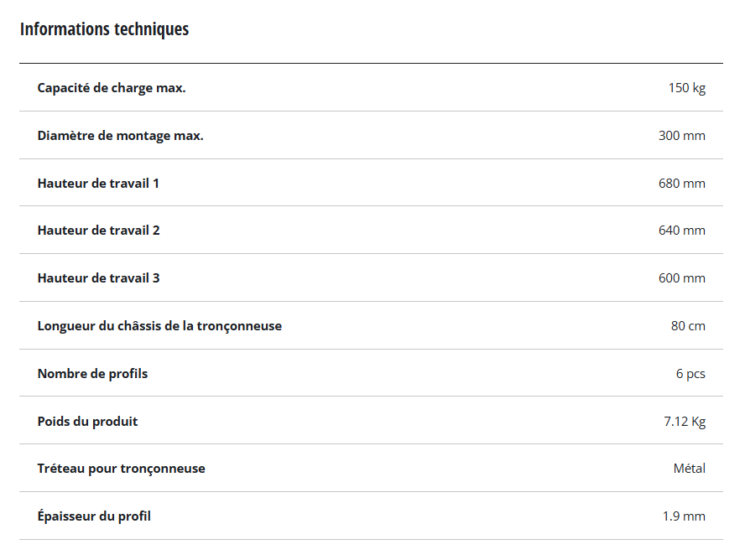Screen dimensions: 745x560
Task: Select "Longueur du châssis de la tronçonneuse" label
Action: [x=159, y=326]
